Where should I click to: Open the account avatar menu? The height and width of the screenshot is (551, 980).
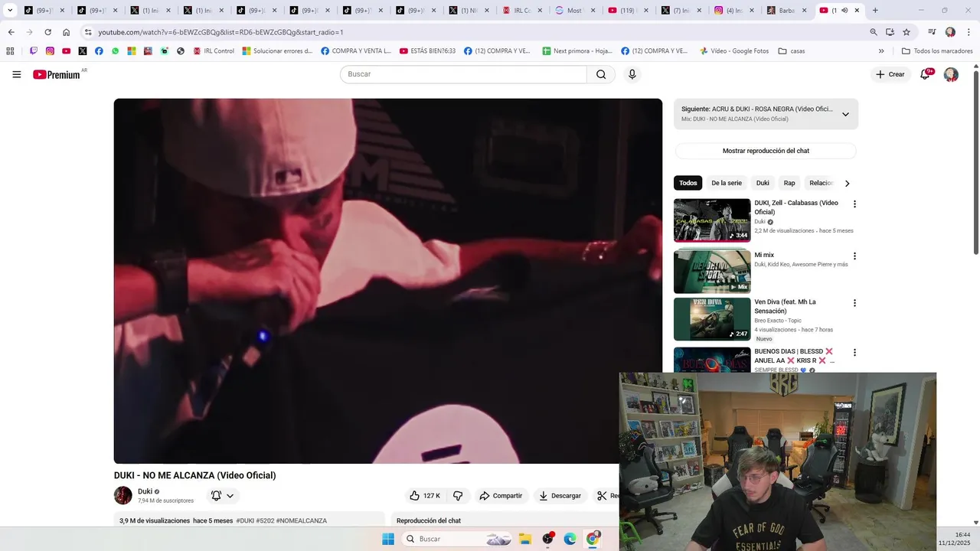[x=951, y=74]
